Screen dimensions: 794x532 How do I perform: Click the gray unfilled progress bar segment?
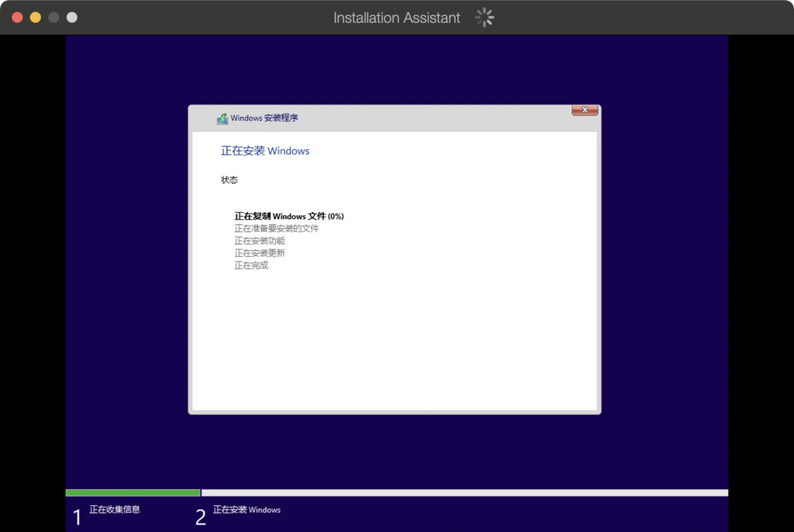click(464, 493)
